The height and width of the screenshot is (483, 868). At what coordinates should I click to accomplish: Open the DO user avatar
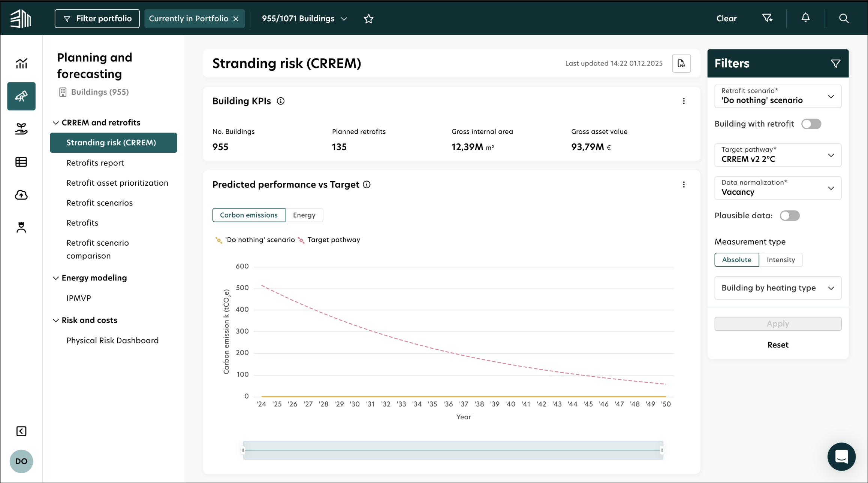tap(21, 461)
